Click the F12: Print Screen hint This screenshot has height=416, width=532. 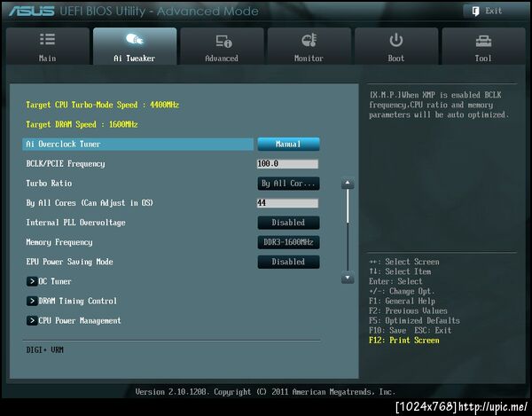point(404,341)
